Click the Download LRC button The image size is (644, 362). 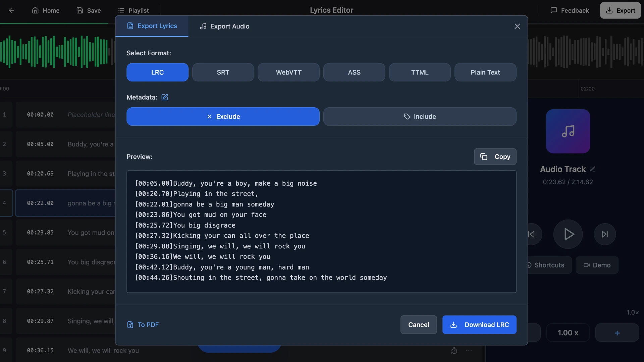pos(479,324)
